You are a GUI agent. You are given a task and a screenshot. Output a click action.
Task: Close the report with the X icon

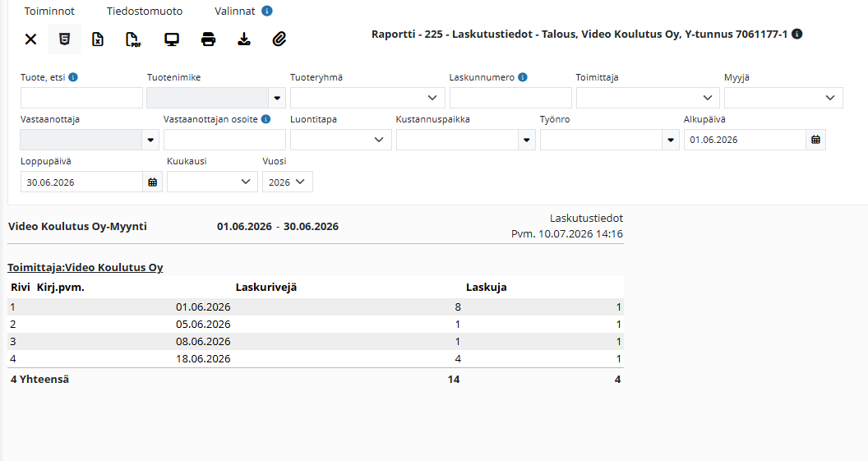point(31,39)
